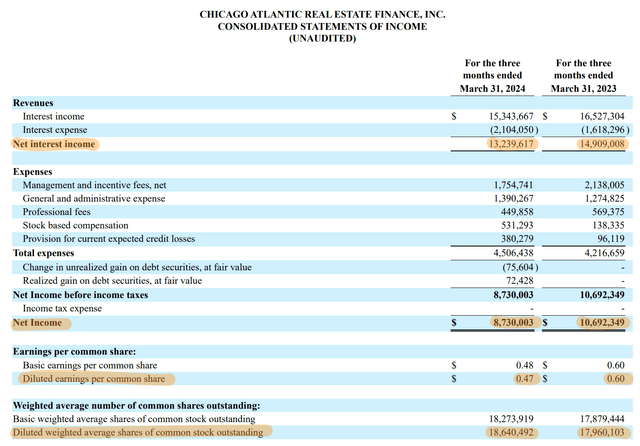Click the 'March 31, 2023' column header
This screenshot has width=640, height=446.
pyautogui.click(x=583, y=89)
